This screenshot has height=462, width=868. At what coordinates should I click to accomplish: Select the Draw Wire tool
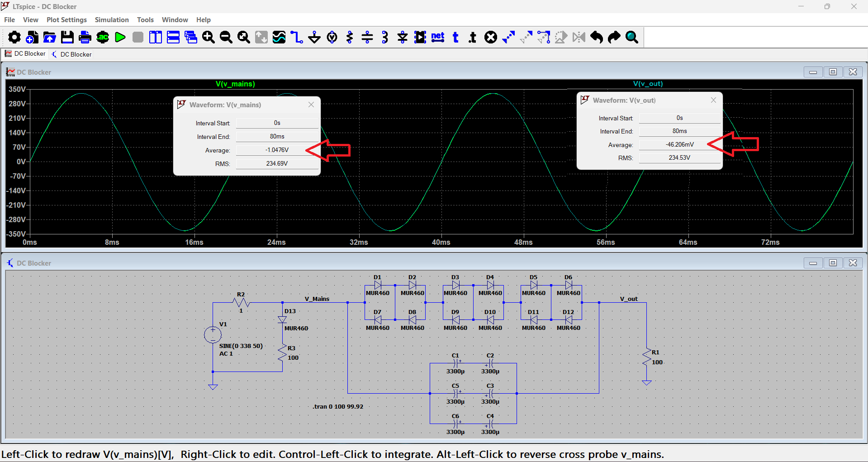point(297,37)
